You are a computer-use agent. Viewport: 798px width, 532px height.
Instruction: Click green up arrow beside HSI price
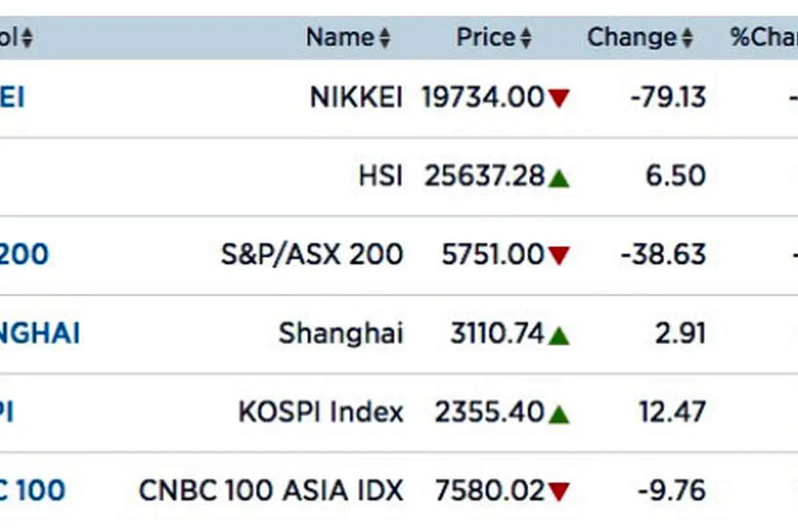pos(559,178)
